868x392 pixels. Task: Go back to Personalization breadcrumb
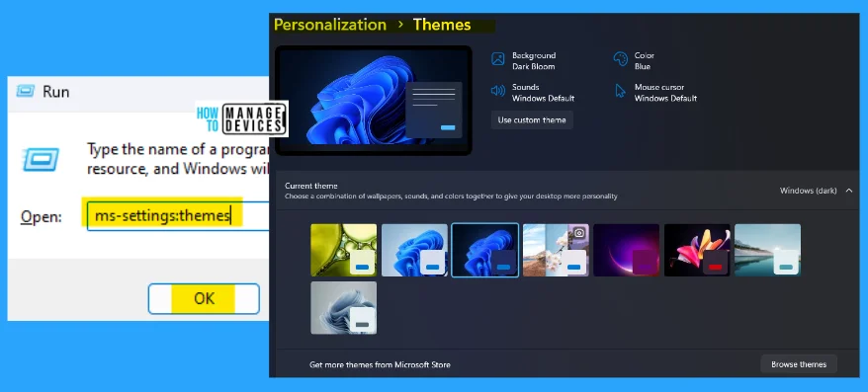click(x=330, y=25)
